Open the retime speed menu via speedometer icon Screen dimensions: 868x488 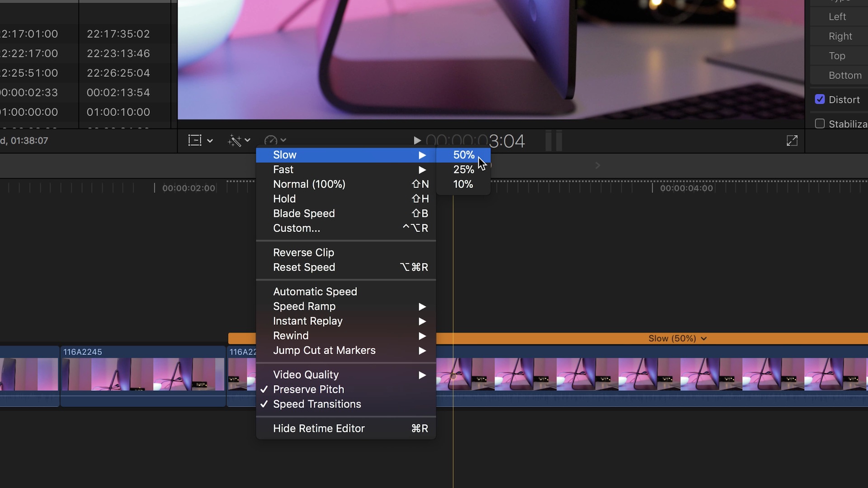[x=271, y=140]
